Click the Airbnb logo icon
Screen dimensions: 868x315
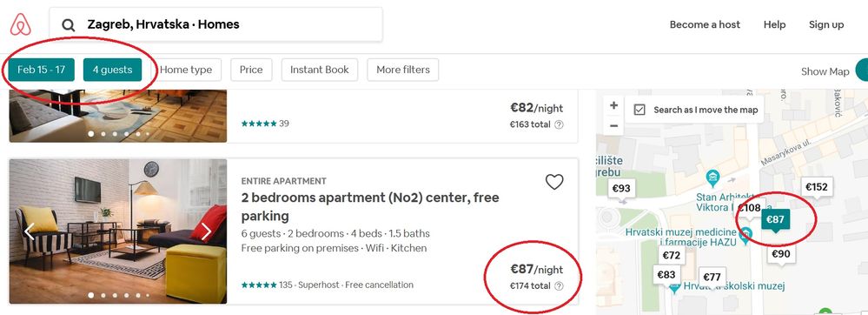[21, 24]
